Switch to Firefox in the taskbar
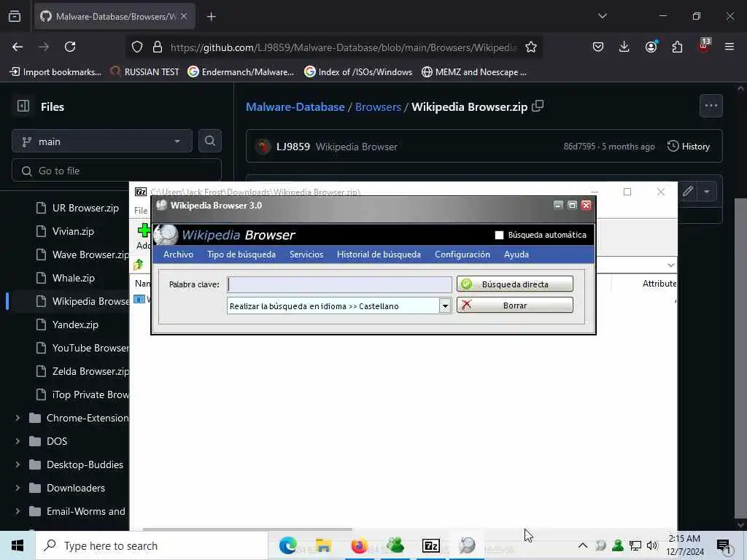 point(359,545)
